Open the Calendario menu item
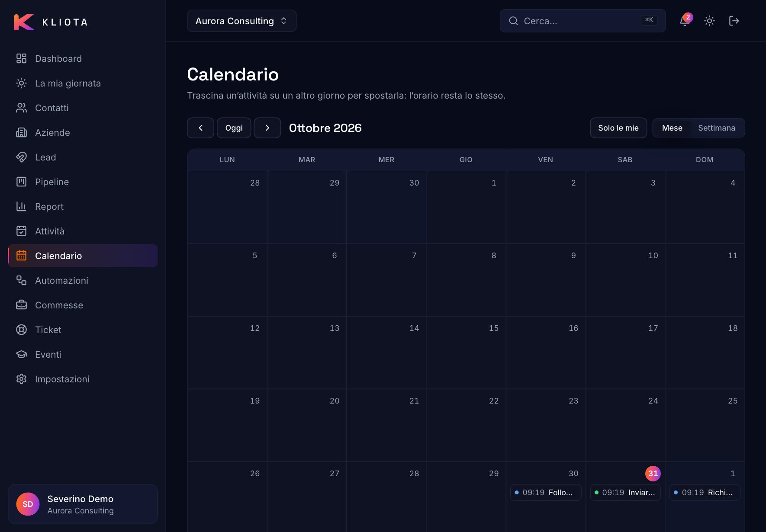Viewport: 766px width, 532px height. coord(83,256)
